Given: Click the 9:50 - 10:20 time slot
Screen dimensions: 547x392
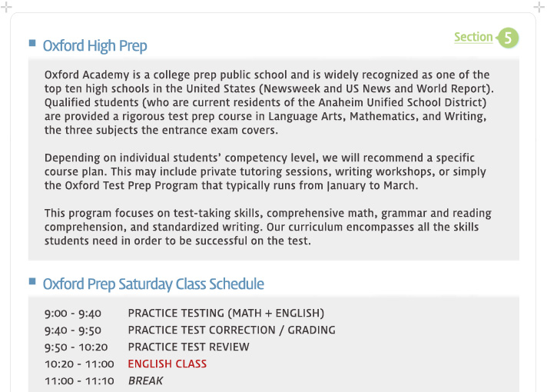Looking at the screenshot, I should 76,347.
